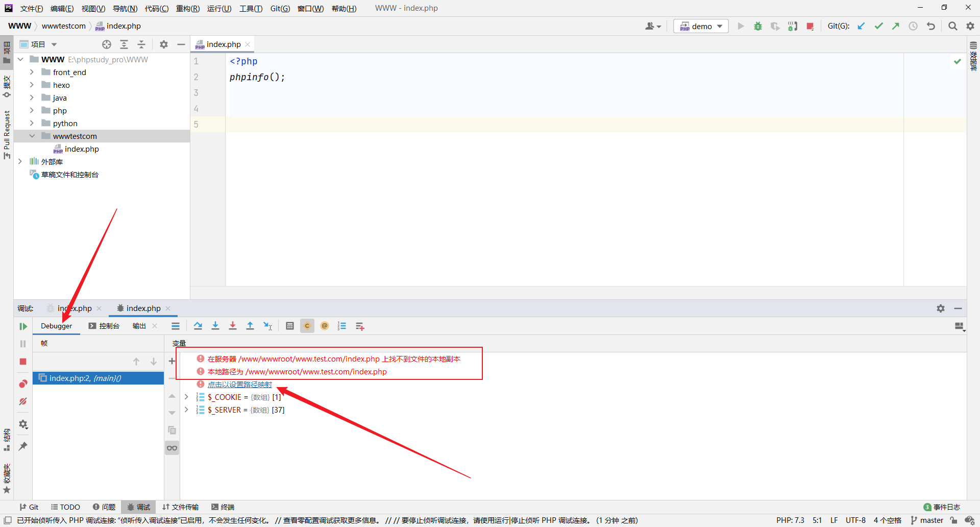This screenshot has width=980, height=527.
Task: Open Git History clock icon
Action: pyautogui.click(x=913, y=26)
